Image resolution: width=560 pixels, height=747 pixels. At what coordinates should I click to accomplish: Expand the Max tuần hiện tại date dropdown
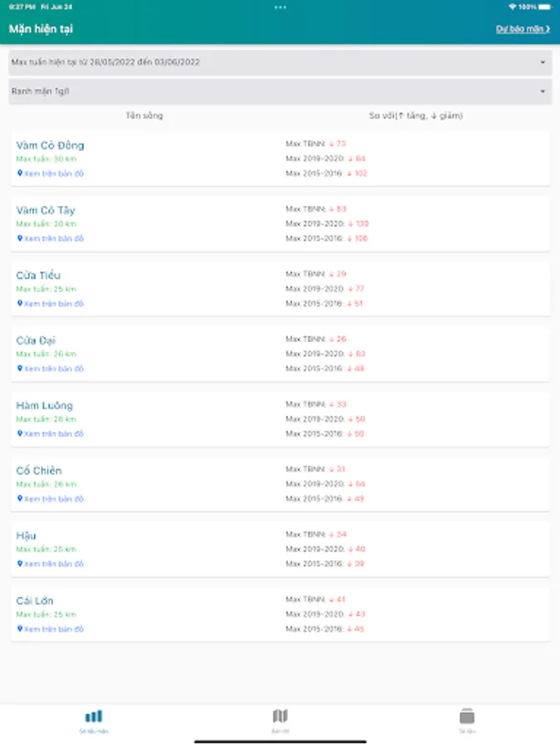click(x=280, y=62)
